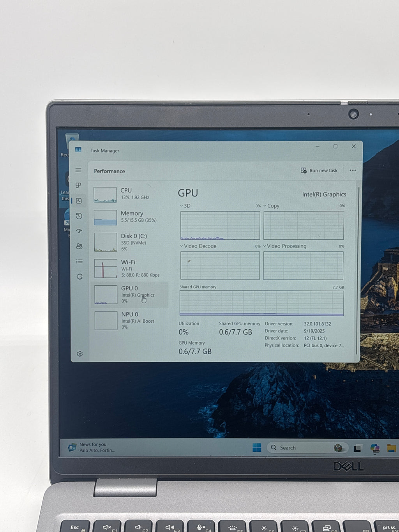The image size is (399, 532).
Task: Click the 3D engine usage graph
Action: pyautogui.click(x=220, y=225)
